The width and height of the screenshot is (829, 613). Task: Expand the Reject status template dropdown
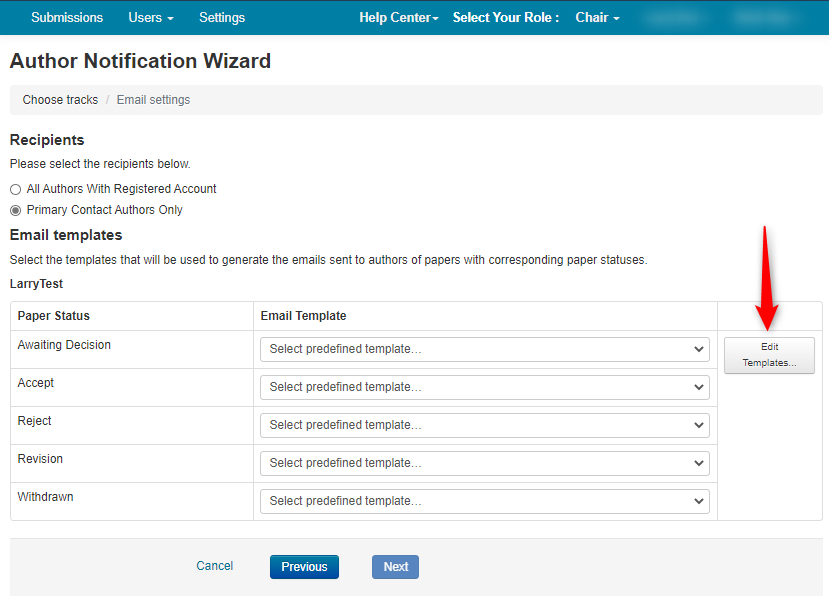[485, 425]
